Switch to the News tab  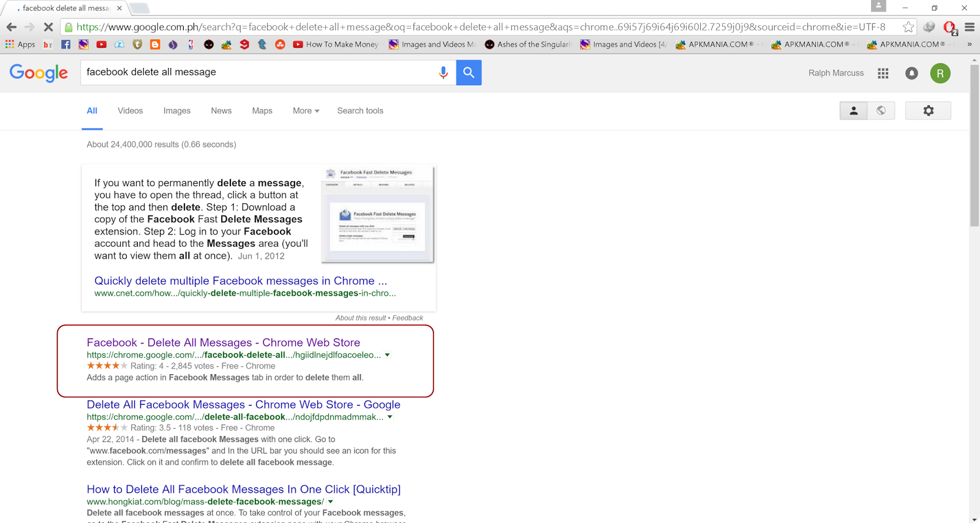221,111
